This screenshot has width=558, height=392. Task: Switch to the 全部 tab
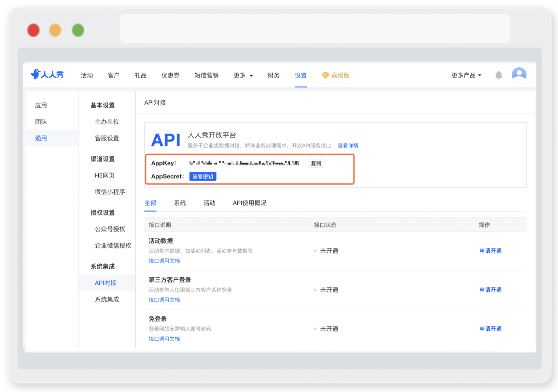coord(150,203)
